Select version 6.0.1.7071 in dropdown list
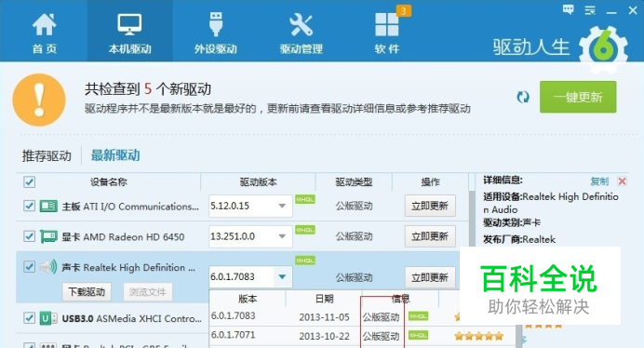This screenshot has width=644, height=348. (x=233, y=335)
